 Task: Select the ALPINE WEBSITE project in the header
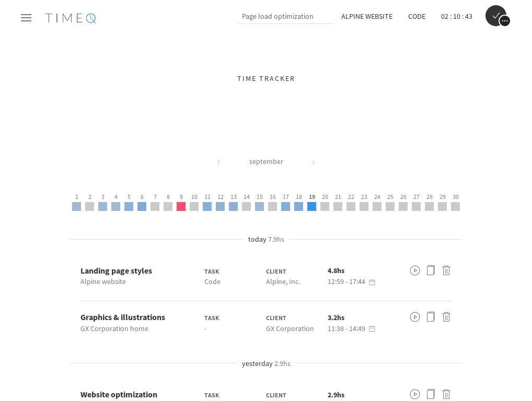(367, 17)
